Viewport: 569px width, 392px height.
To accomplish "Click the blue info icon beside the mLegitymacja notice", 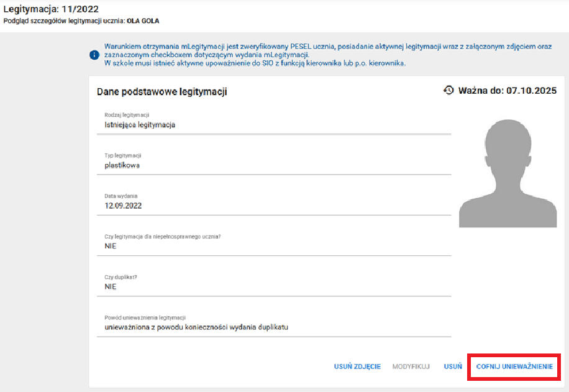I will [94, 55].
